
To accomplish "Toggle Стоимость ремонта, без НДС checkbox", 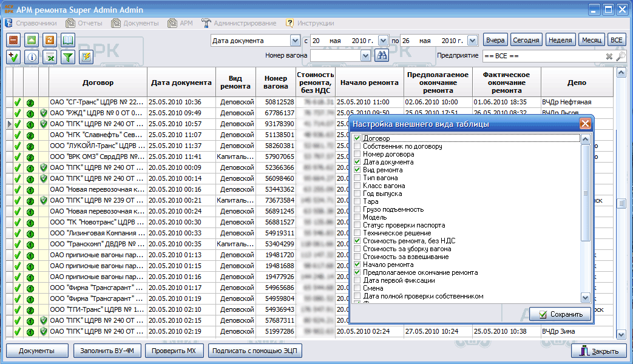I will coord(357,240).
